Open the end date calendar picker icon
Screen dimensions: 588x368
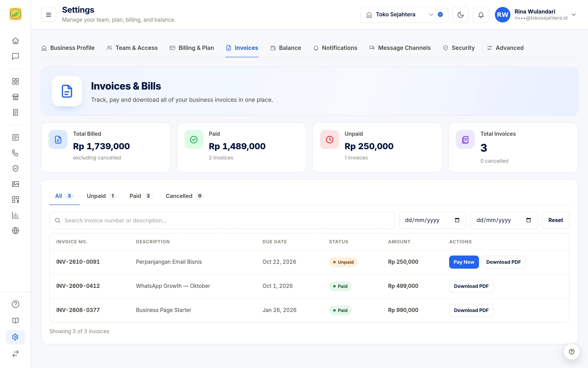coord(528,220)
